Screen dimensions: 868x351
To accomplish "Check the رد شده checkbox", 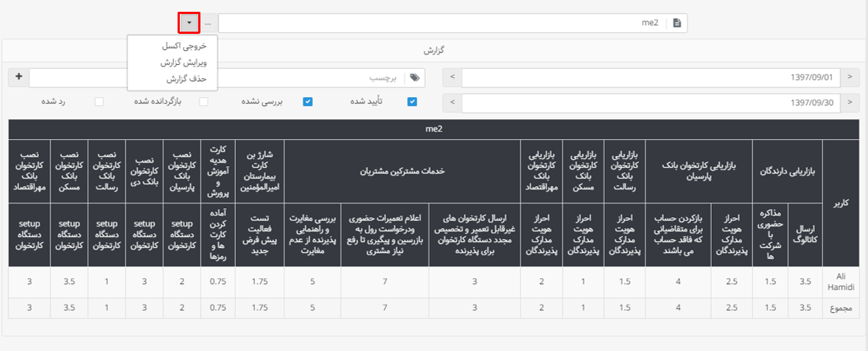I will [x=99, y=102].
